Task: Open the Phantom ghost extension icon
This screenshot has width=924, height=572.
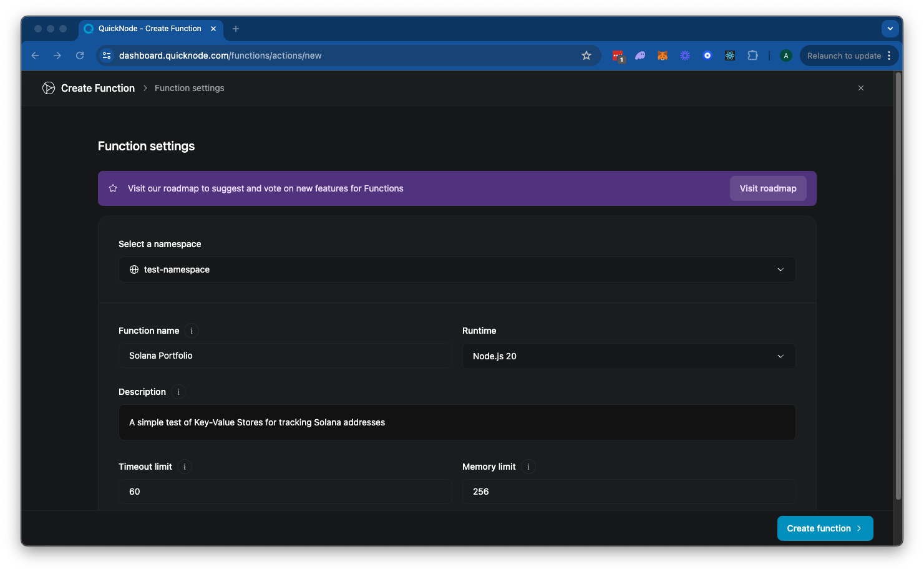Action: (x=640, y=56)
